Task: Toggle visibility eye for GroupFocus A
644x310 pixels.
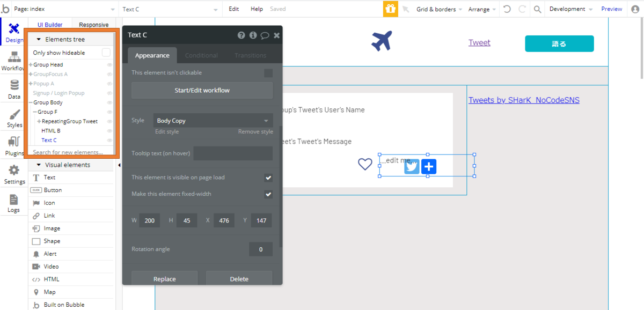Action: 109,75
